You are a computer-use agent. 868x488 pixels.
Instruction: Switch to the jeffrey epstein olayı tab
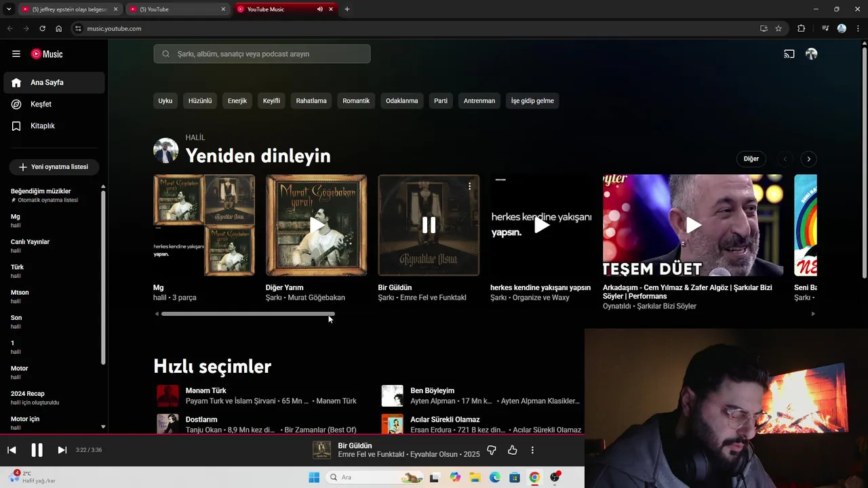click(x=70, y=9)
